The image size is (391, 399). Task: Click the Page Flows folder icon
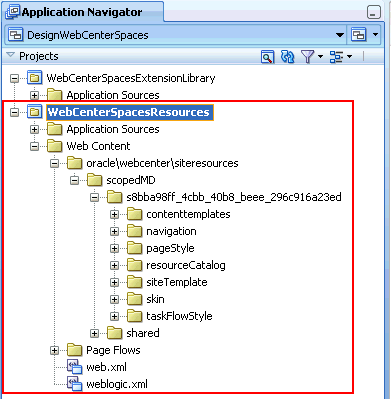74,350
